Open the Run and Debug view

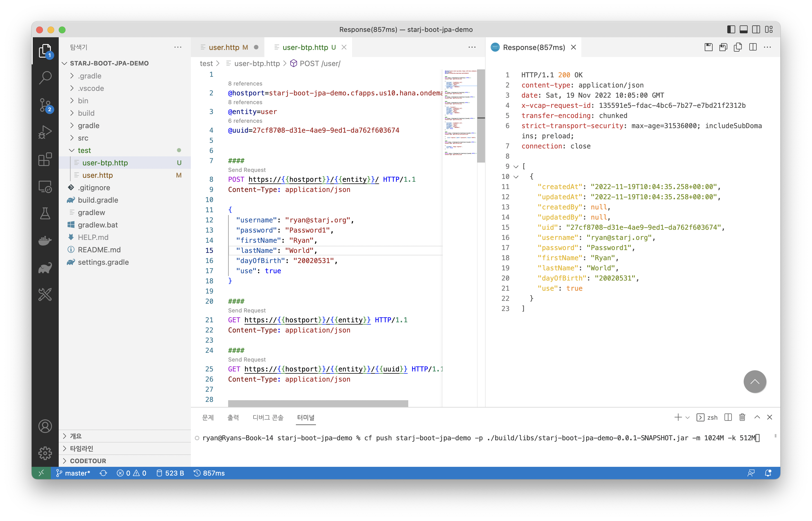[45, 132]
